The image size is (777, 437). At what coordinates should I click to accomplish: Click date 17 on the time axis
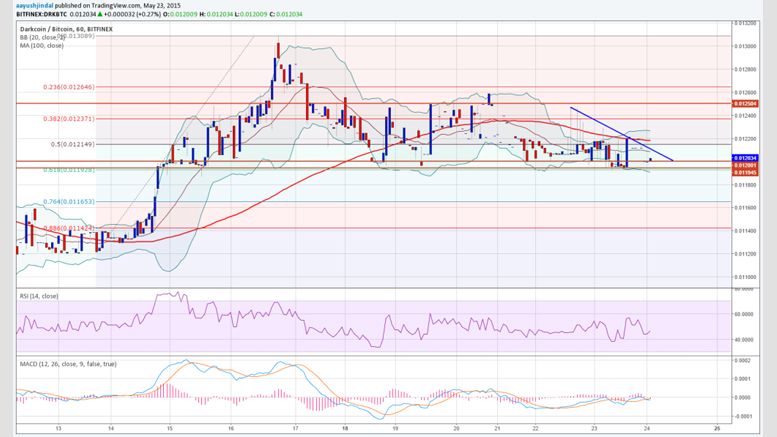pos(295,428)
